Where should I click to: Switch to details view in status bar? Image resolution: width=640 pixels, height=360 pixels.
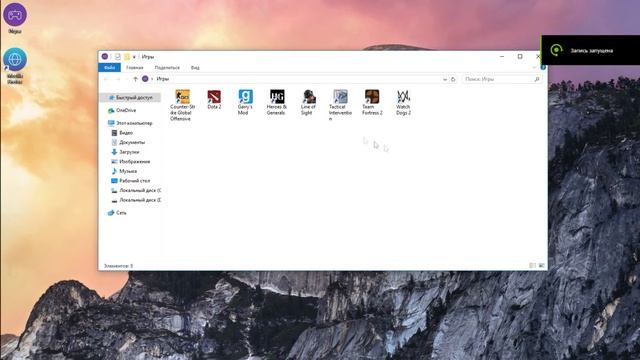[533, 266]
